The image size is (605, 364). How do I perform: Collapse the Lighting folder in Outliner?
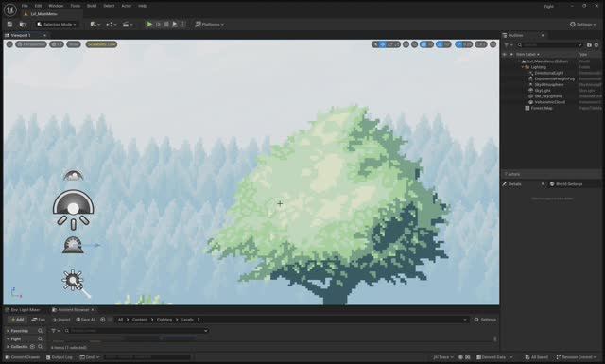(x=523, y=67)
